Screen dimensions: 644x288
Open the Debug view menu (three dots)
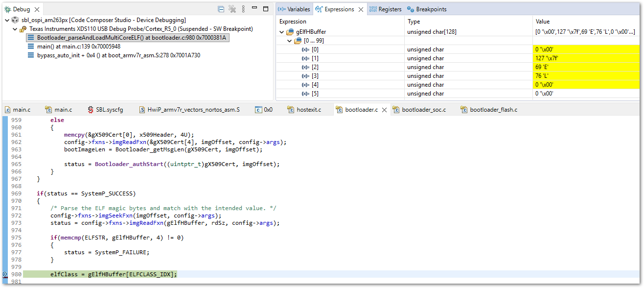tap(244, 9)
